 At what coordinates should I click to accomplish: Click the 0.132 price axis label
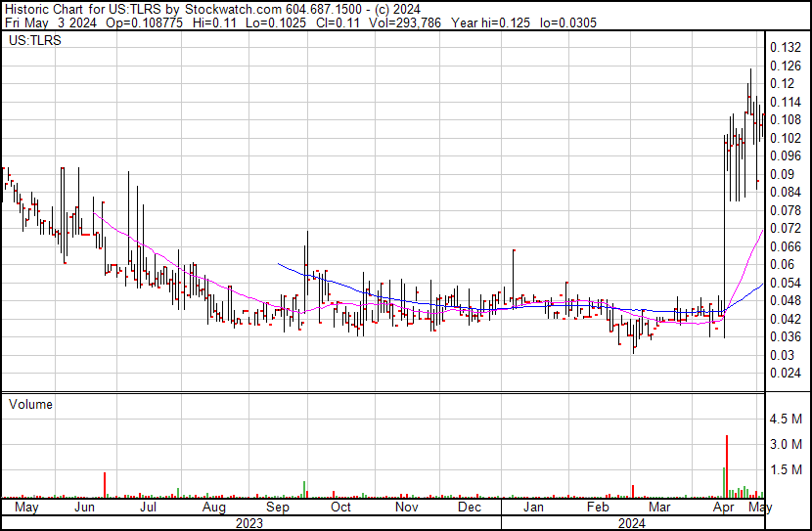click(x=785, y=48)
